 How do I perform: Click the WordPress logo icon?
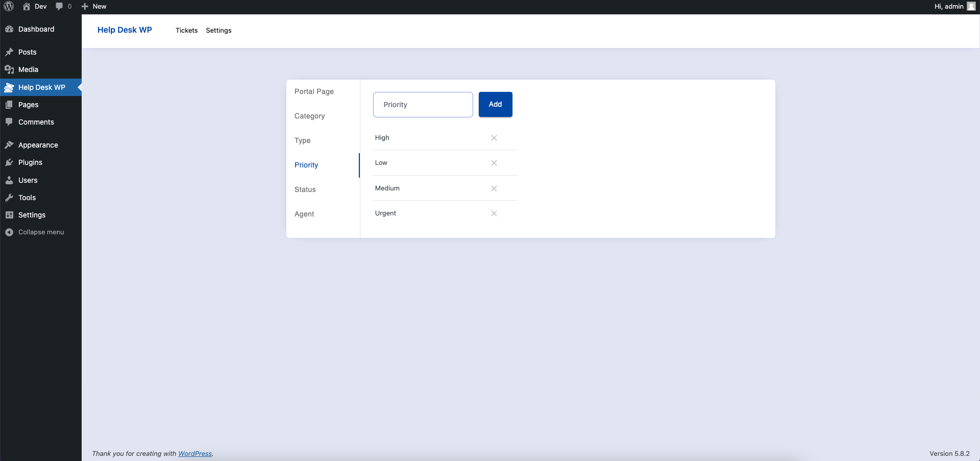click(9, 6)
